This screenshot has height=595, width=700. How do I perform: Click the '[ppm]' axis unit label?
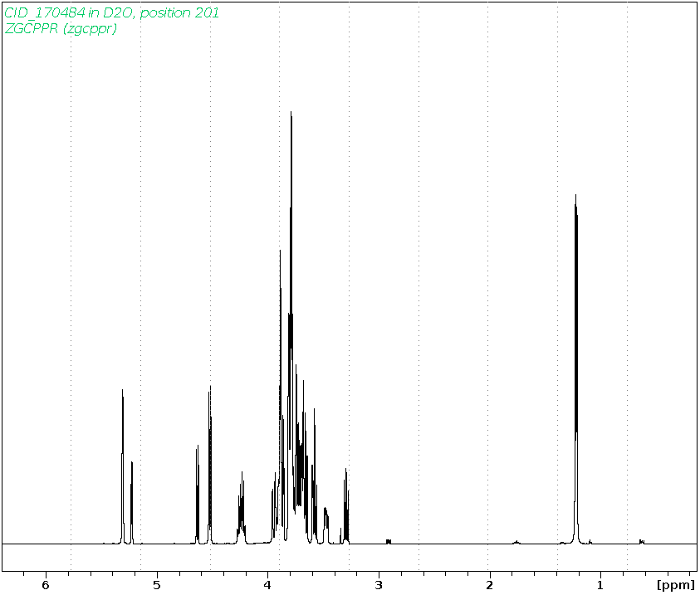tap(676, 585)
